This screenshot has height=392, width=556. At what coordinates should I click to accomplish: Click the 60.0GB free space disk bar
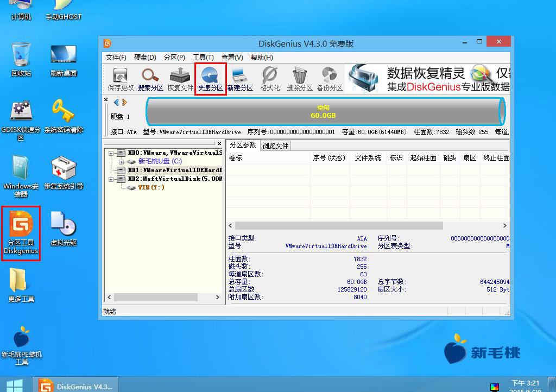[326, 112]
